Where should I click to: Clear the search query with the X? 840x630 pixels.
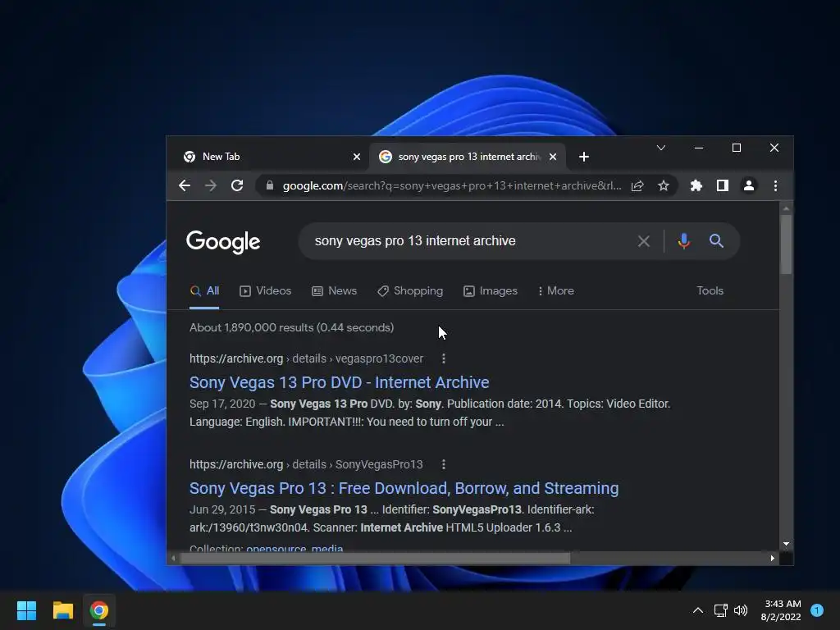point(644,241)
